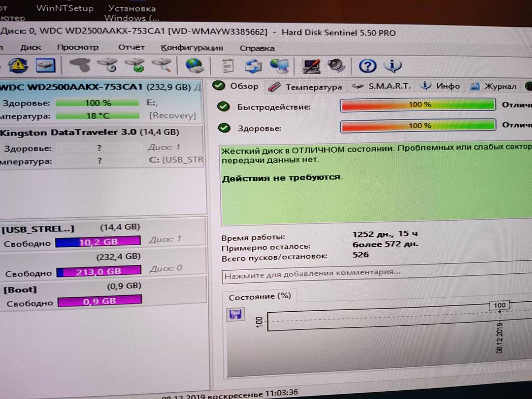
Task: Click the monitor with pen configuration icon
Action: point(311,66)
